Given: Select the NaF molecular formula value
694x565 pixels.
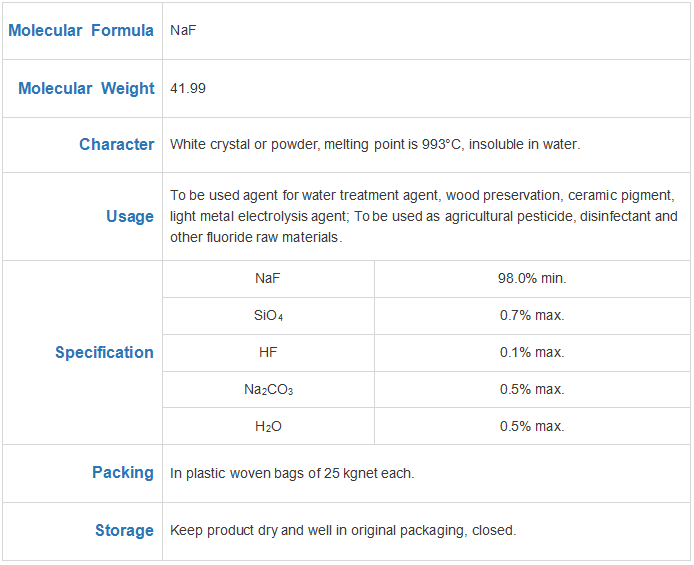Looking at the screenshot, I should click(x=183, y=31).
